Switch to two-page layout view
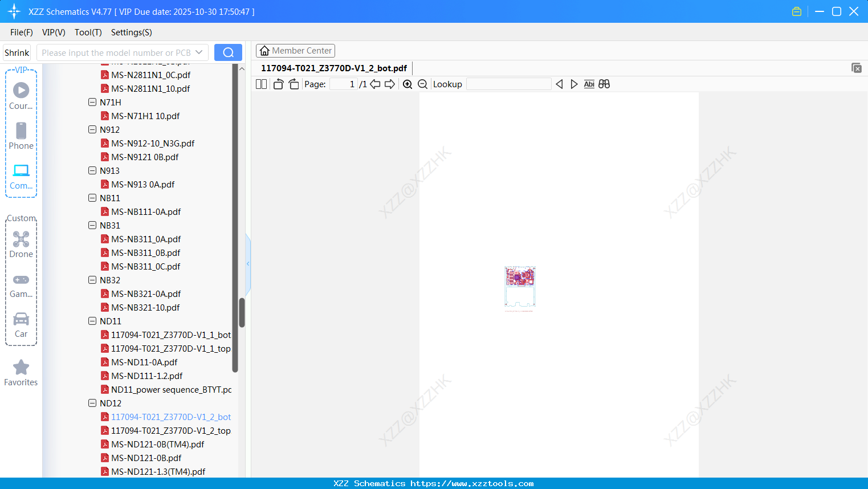This screenshot has width=868, height=489. click(x=261, y=84)
